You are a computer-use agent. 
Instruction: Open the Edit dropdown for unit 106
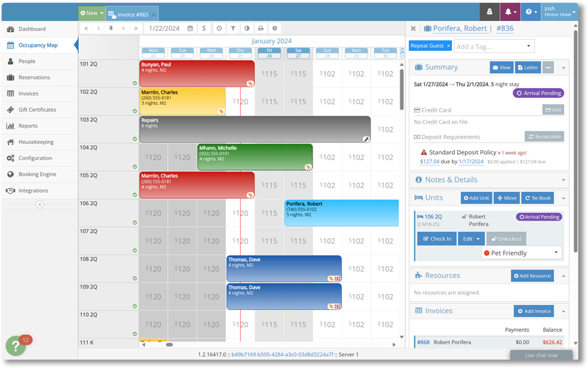pos(471,239)
